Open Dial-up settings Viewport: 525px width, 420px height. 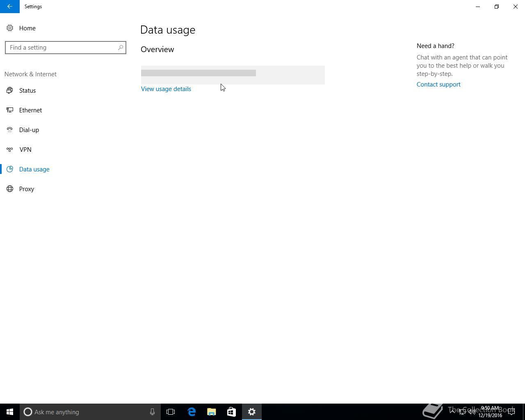[x=29, y=130]
